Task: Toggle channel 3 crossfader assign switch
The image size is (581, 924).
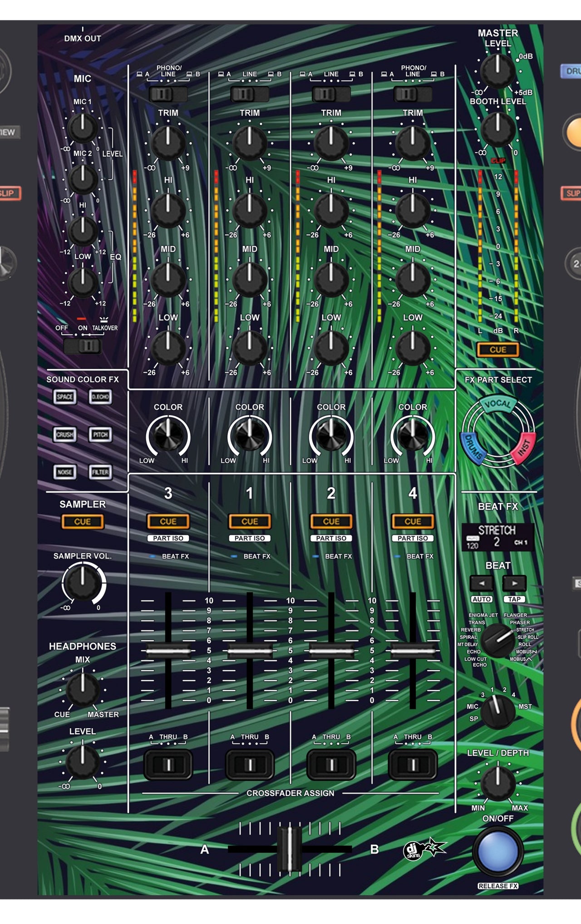Action: pyautogui.click(x=168, y=765)
